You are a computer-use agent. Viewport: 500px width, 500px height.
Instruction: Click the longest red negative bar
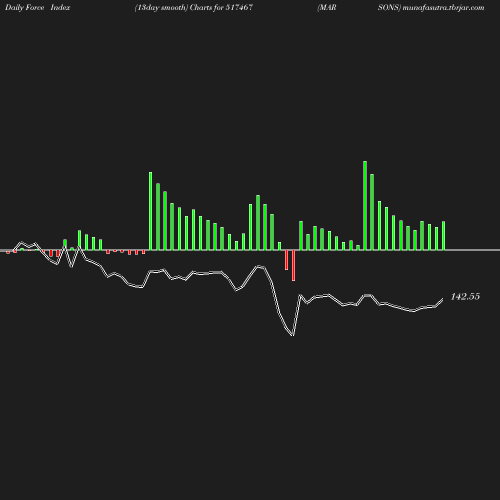click(293, 265)
